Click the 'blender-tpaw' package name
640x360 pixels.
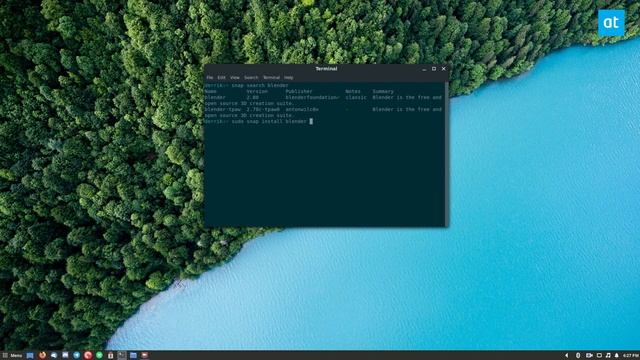coord(222,109)
